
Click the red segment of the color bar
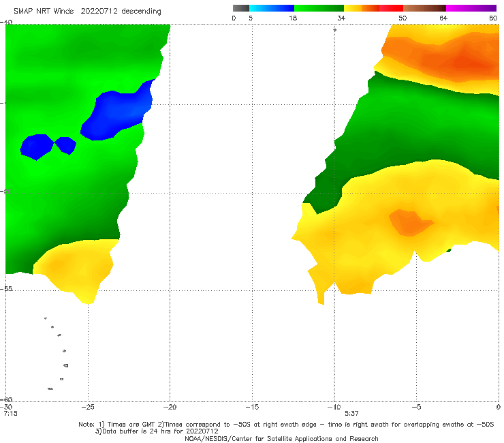tap(391, 8)
